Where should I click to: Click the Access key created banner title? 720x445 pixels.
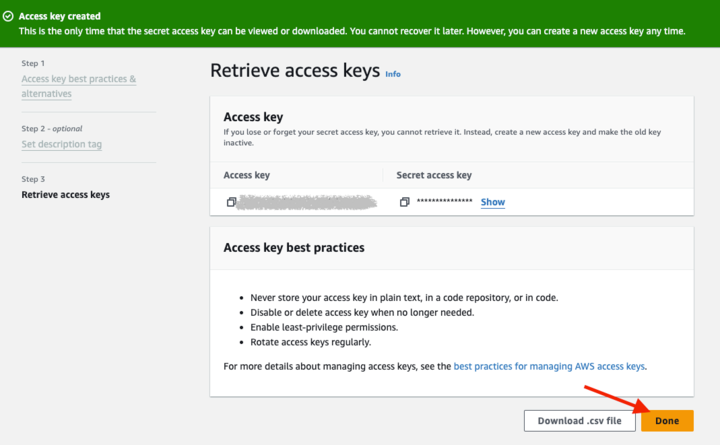[60, 16]
